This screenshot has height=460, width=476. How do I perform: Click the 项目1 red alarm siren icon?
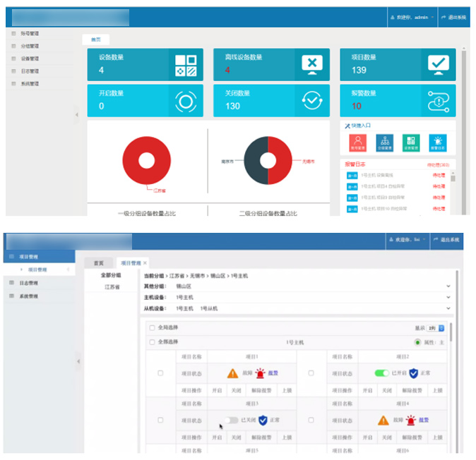[260, 373]
